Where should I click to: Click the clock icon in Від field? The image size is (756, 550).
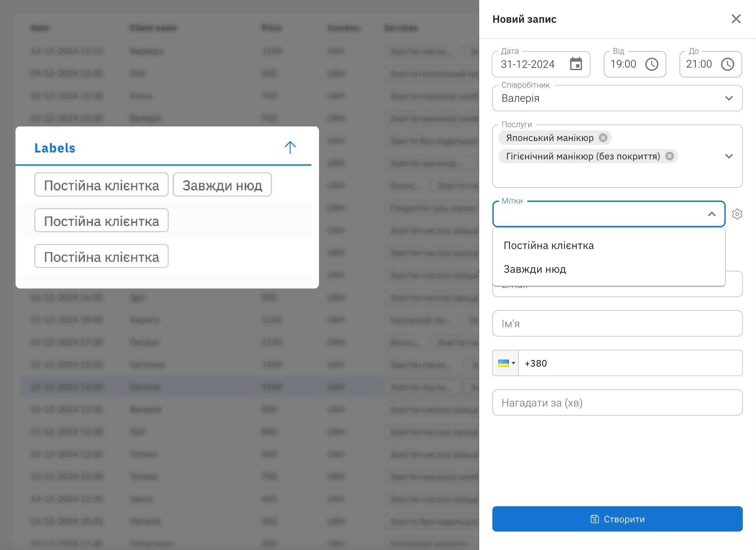pyautogui.click(x=652, y=64)
